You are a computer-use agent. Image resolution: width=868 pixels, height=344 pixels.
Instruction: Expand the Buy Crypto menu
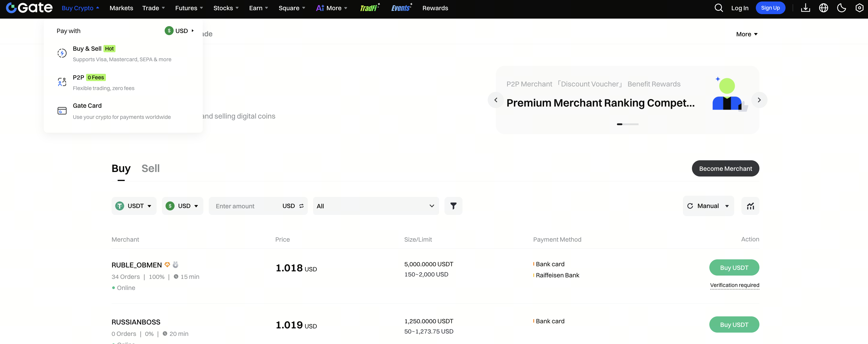pyautogui.click(x=80, y=8)
